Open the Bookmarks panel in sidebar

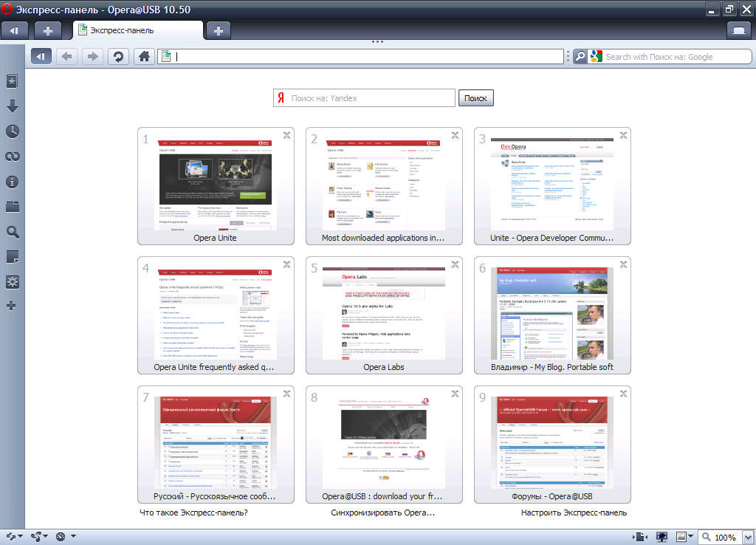13,81
